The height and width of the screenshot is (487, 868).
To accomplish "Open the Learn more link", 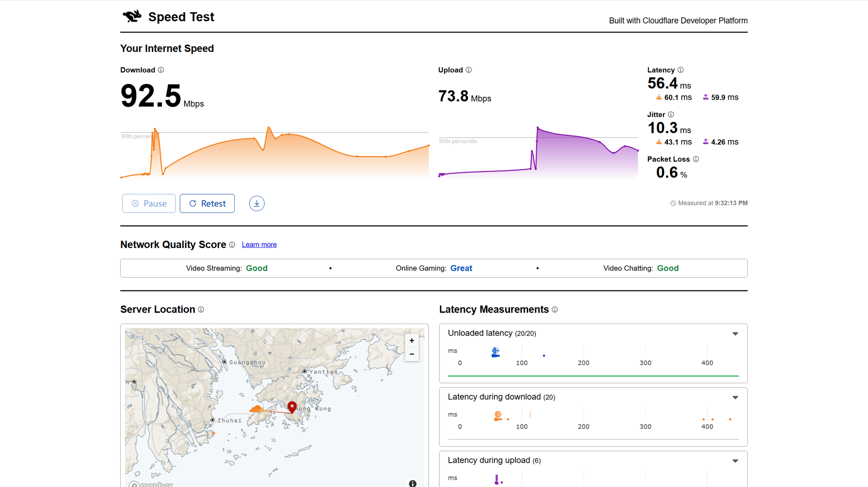I will coord(259,245).
